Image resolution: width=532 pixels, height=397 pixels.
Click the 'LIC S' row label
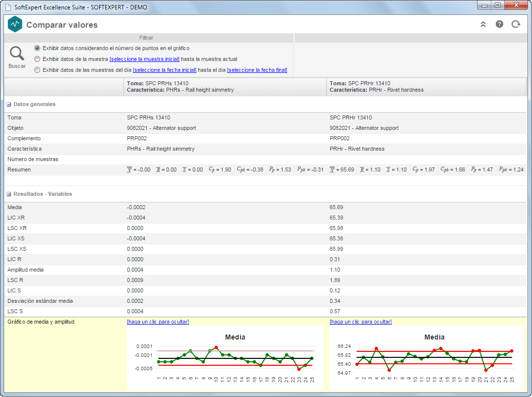[14, 290]
